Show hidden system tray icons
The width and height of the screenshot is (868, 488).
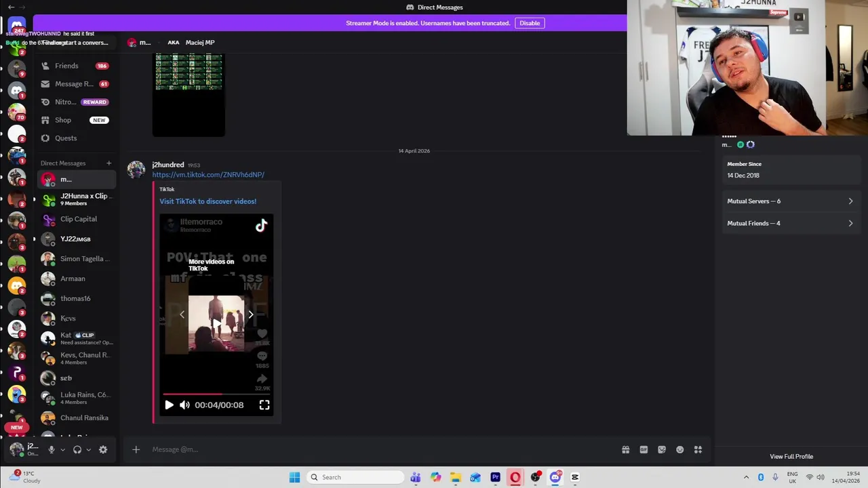click(747, 477)
